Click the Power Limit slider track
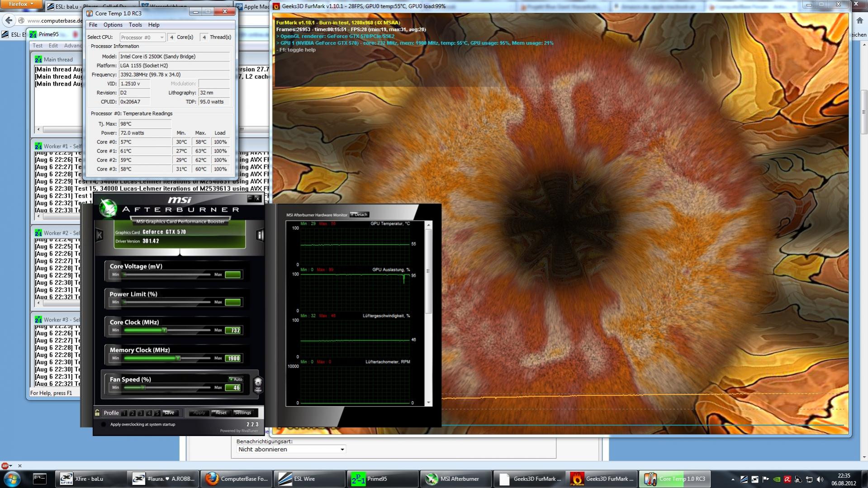 tap(167, 302)
